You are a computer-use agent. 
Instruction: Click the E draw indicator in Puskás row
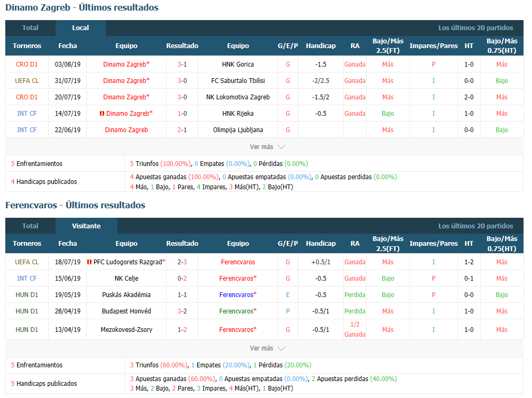point(288,294)
